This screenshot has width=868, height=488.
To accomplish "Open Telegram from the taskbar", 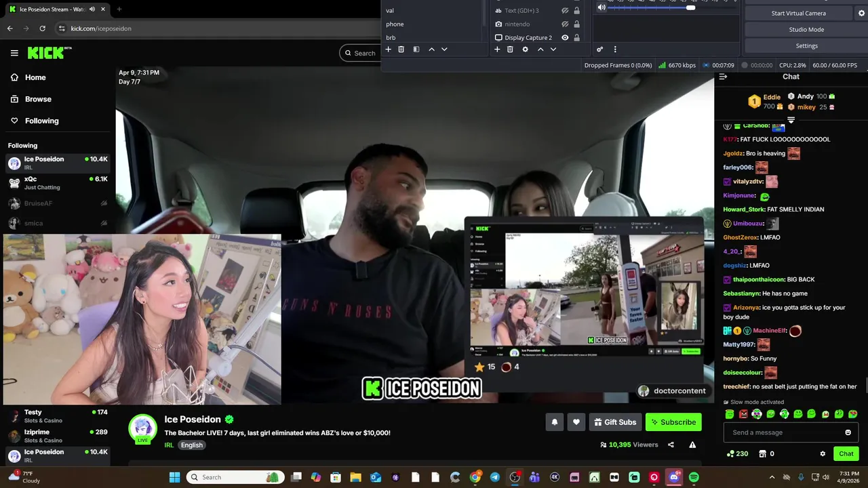I will coord(495,477).
